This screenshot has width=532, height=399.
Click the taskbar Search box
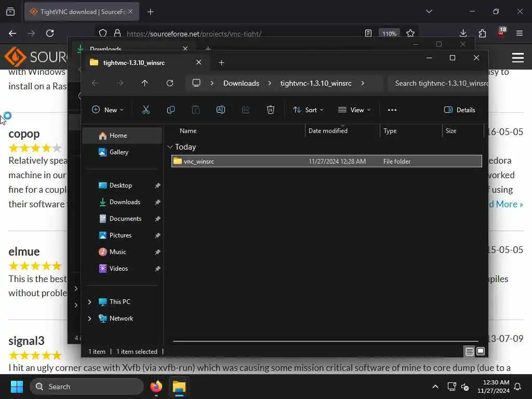[x=87, y=387]
